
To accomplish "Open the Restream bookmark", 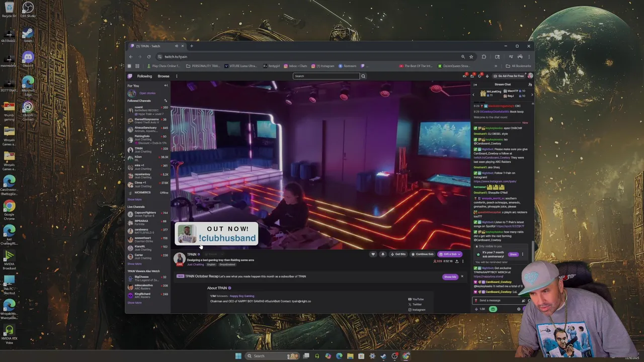I will click(x=348, y=66).
